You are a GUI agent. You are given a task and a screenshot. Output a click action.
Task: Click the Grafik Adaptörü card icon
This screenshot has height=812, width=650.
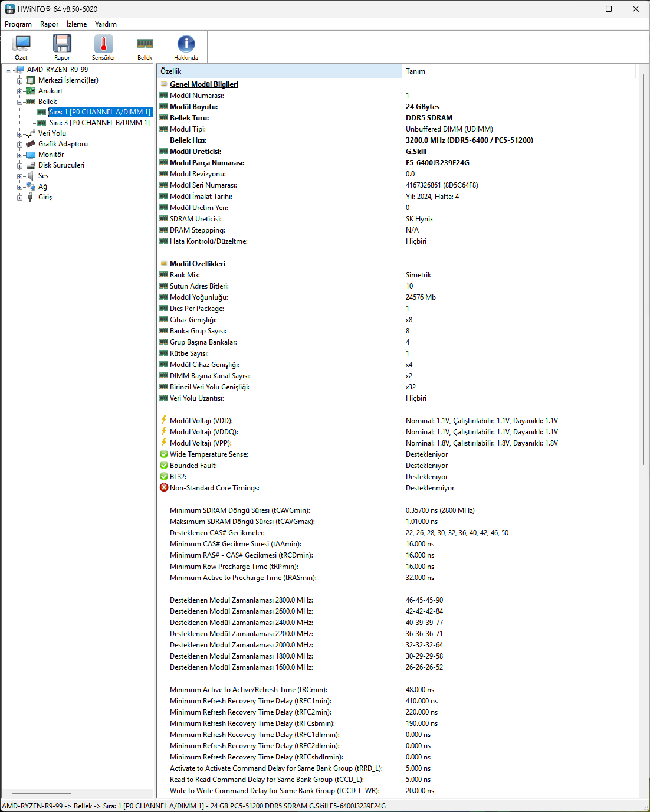31,144
